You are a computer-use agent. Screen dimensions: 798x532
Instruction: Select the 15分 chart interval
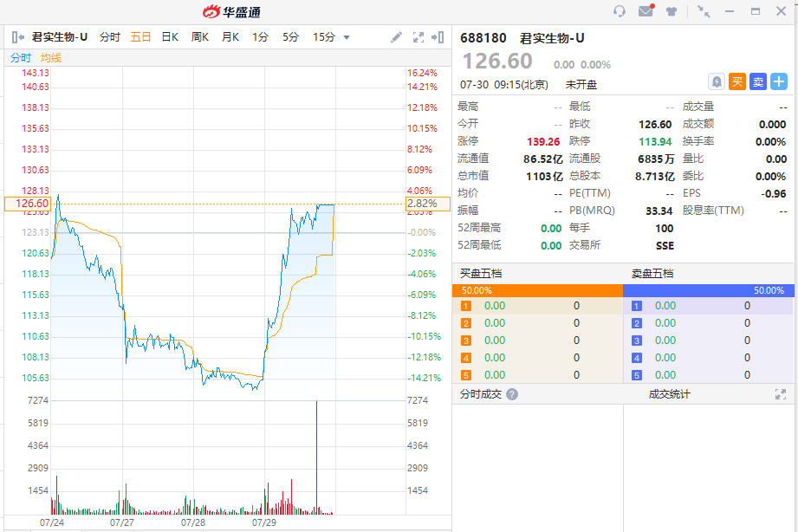tap(324, 37)
